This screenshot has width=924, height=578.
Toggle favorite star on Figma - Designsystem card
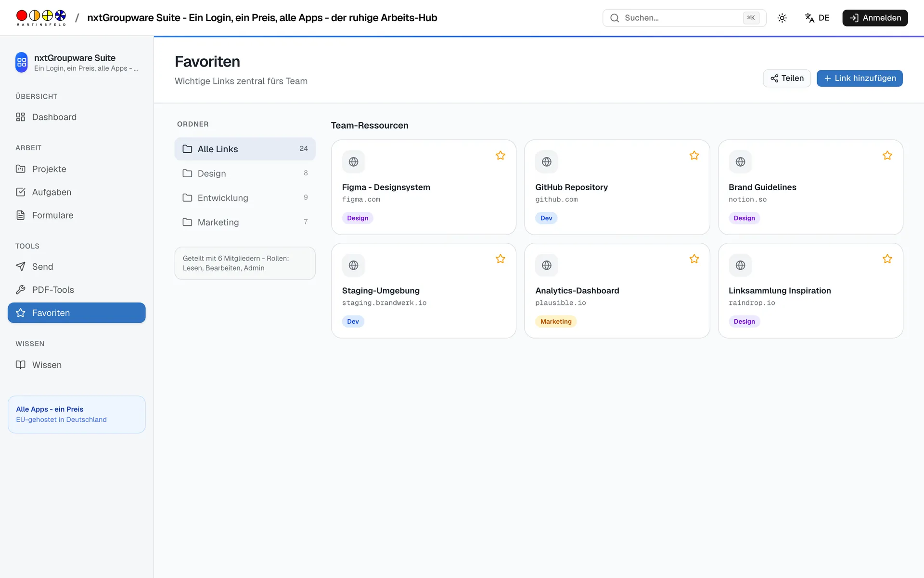tap(500, 156)
